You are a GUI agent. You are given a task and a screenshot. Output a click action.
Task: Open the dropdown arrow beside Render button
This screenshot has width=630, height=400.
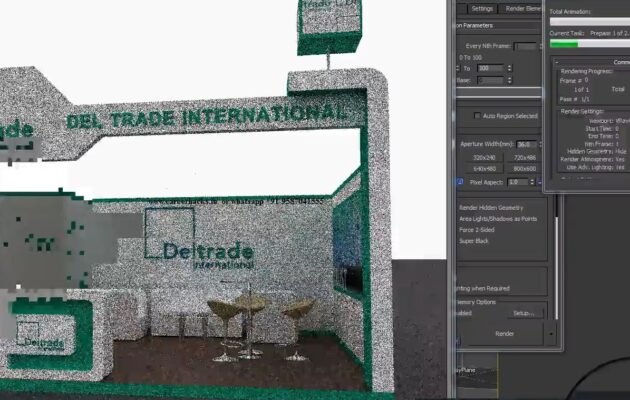pos(551,333)
